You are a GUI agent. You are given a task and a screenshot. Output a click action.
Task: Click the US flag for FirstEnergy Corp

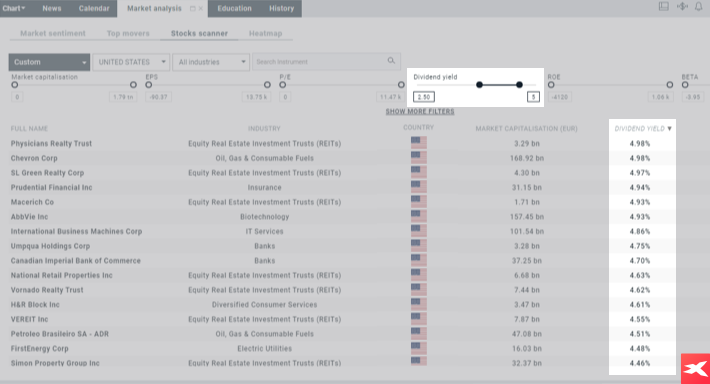[x=419, y=348]
